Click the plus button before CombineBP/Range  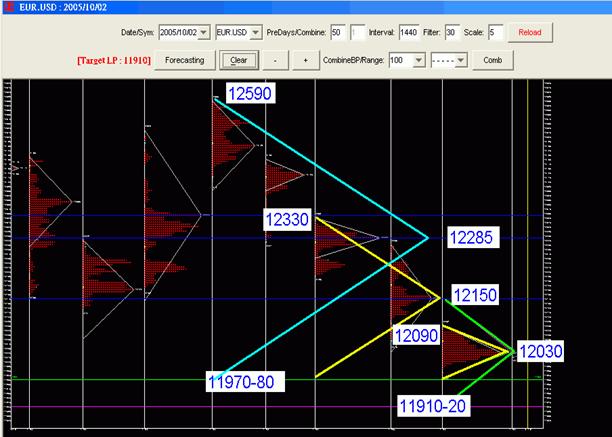point(305,60)
